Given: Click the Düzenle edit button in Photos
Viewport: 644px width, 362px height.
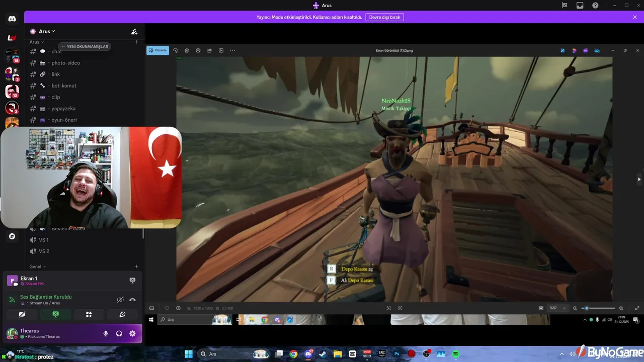Looking at the screenshot, I should 157,50.
